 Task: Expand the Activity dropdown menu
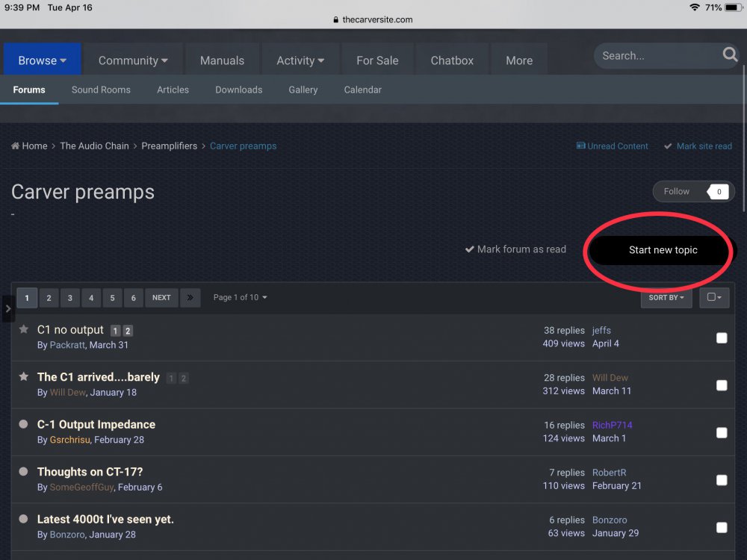[x=300, y=60]
